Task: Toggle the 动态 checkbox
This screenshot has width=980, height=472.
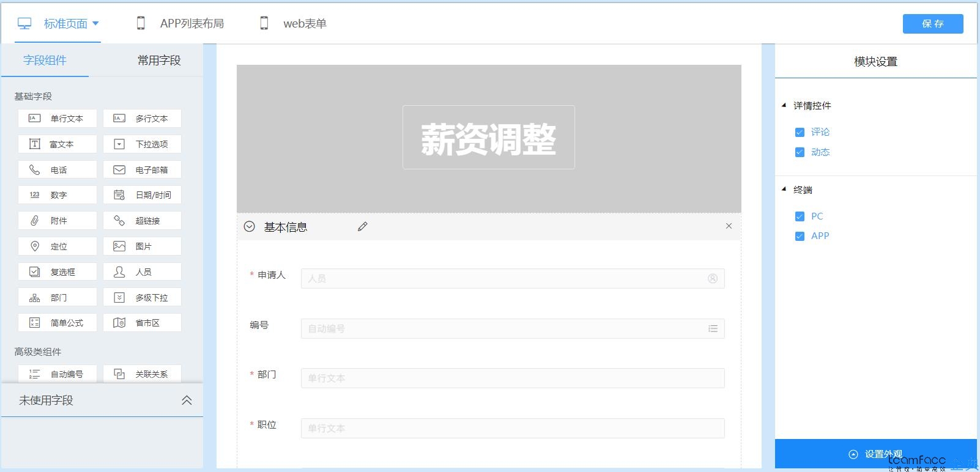Action: [800, 152]
